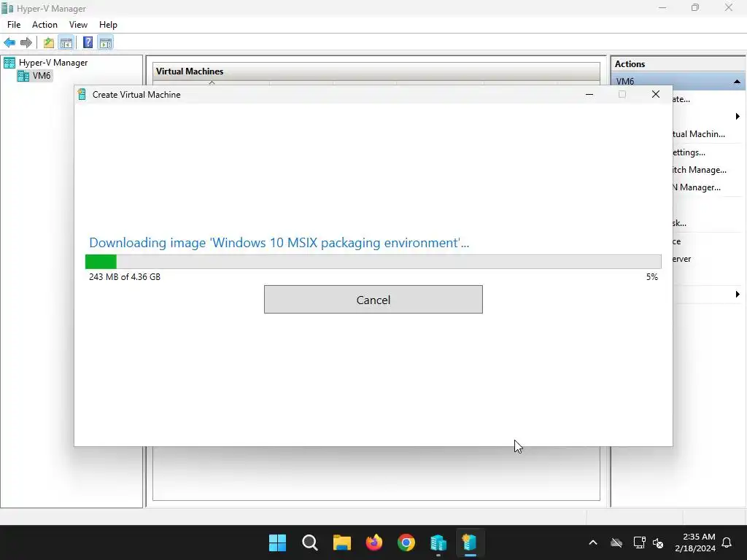Click the Hyper-V Manager title bar icon

point(7,8)
